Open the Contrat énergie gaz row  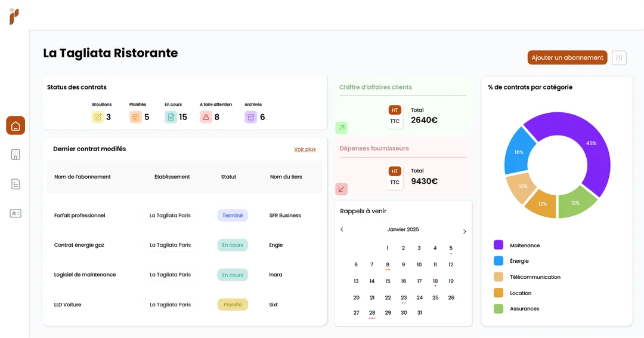[x=185, y=245]
